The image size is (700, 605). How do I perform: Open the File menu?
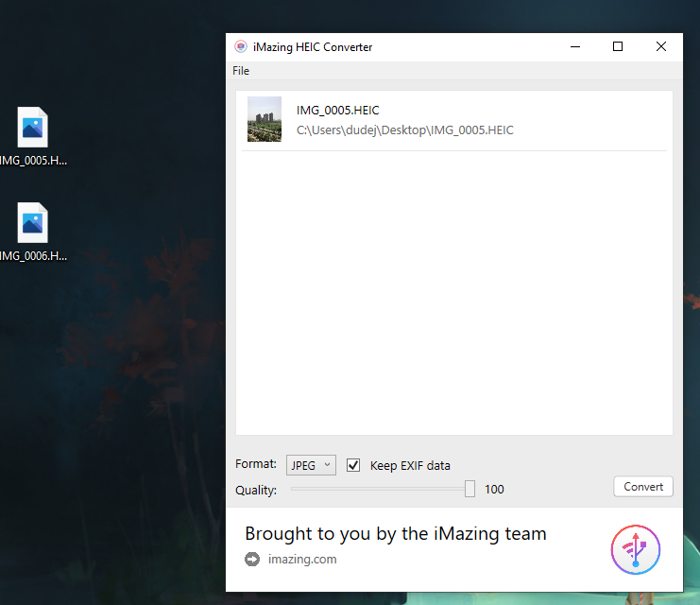[241, 71]
